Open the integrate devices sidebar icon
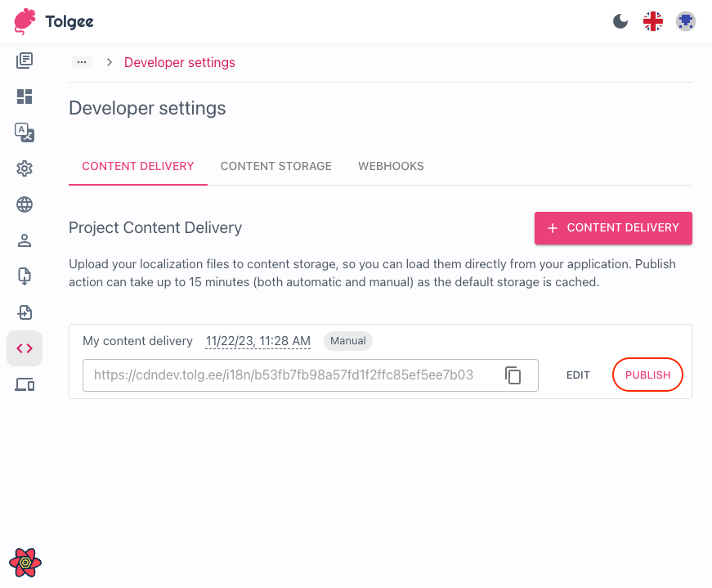This screenshot has height=588, width=712. [25, 384]
